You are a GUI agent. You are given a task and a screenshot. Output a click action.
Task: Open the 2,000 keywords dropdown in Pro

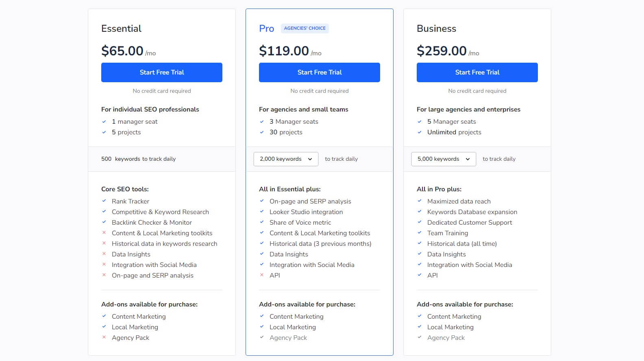[285, 159]
